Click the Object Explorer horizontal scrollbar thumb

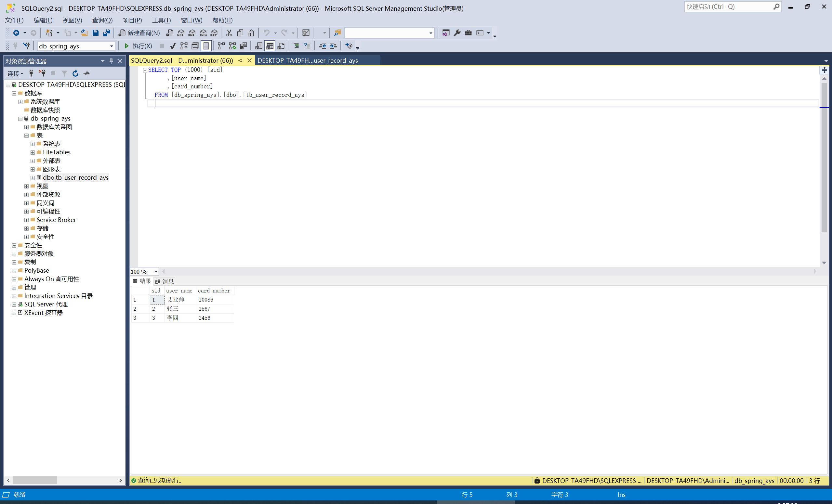[35, 480]
